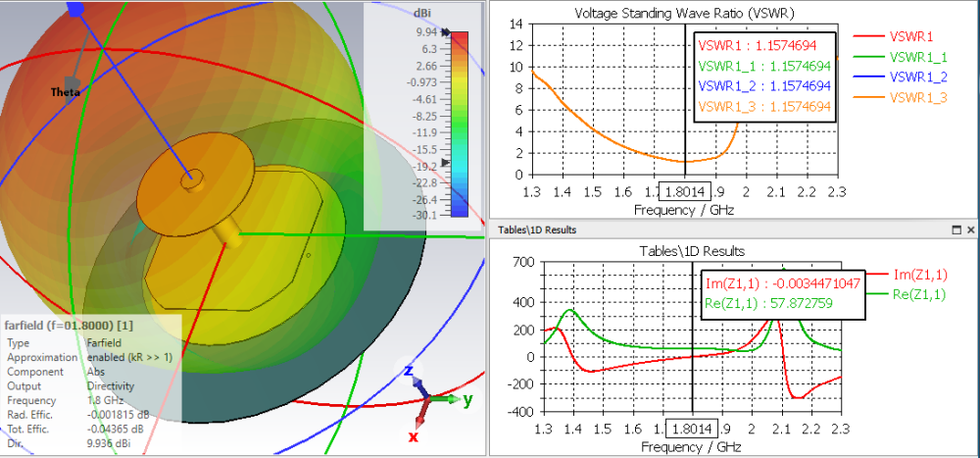Click the orange disc antenna feed pin center
980x458 pixels.
[x=191, y=179]
